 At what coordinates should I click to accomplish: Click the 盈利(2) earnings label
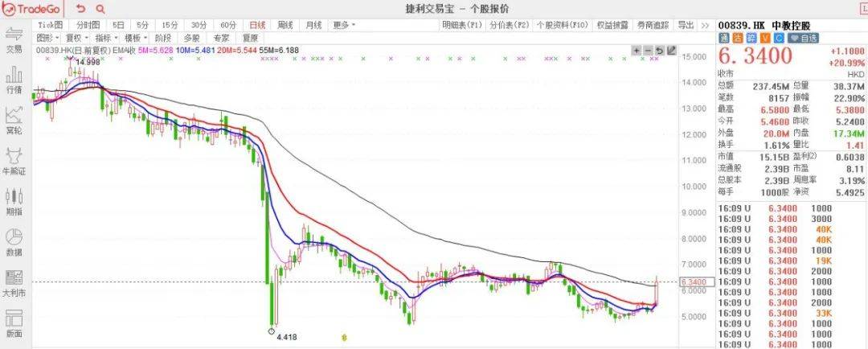click(x=805, y=156)
